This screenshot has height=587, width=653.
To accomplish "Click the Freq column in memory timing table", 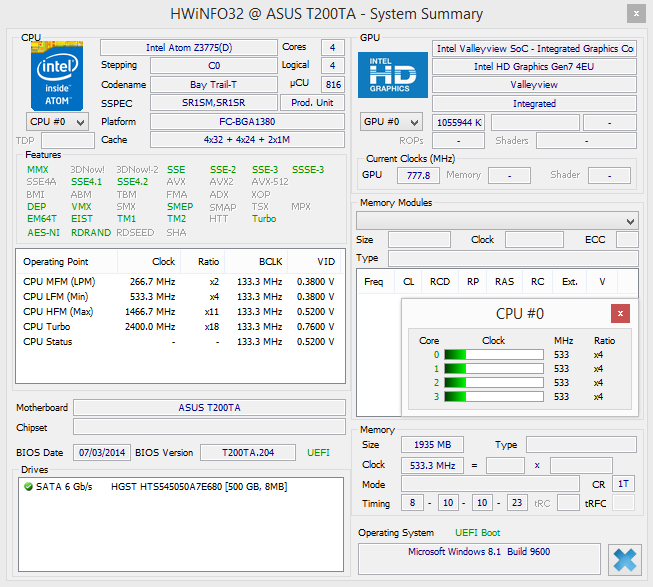I will [x=374, y=282].
